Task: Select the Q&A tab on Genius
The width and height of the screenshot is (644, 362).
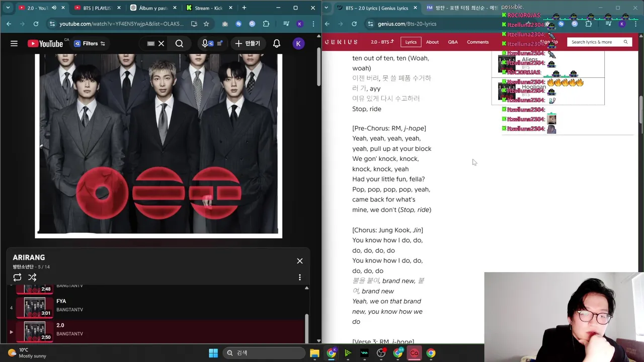Action: pos(453,42)
